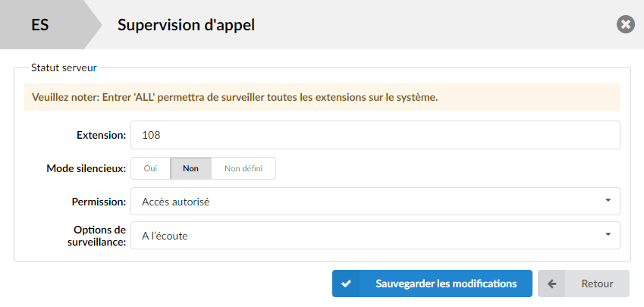Click the Options de surveillance label
Screen dimensions: 644x307
pyautogui.click(x=96, y=236)
